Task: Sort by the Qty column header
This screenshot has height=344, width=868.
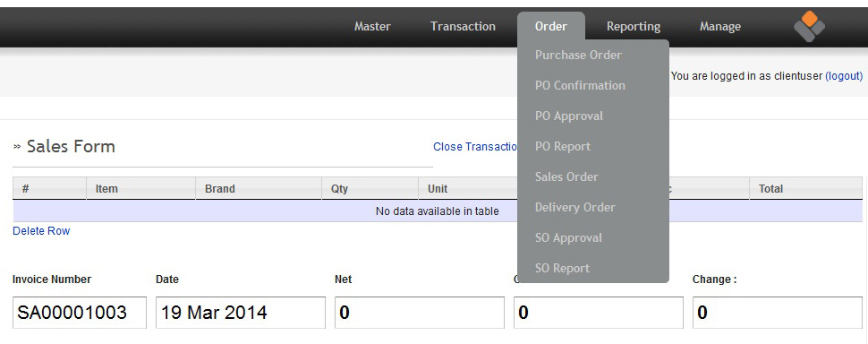Action: coord(370,188)
